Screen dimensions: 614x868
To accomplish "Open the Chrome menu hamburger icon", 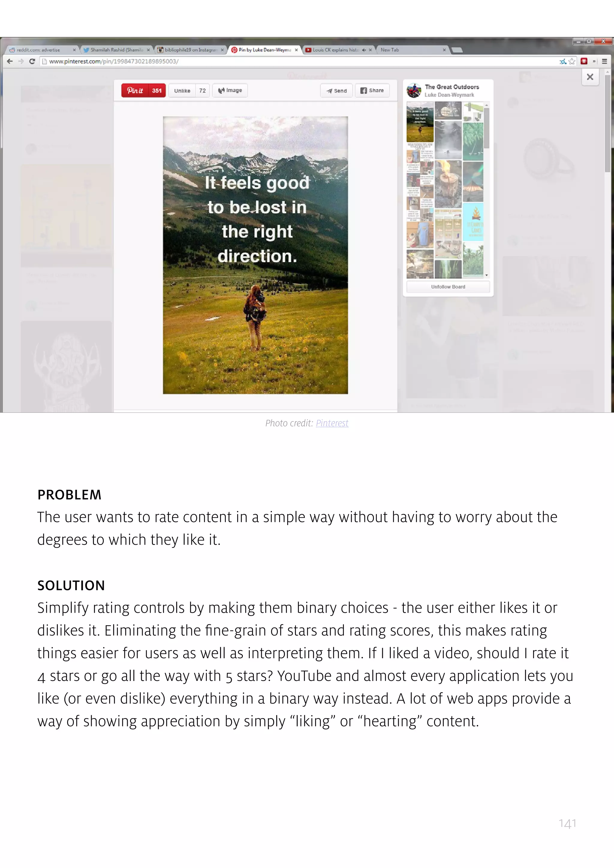I will coord(604,61).
